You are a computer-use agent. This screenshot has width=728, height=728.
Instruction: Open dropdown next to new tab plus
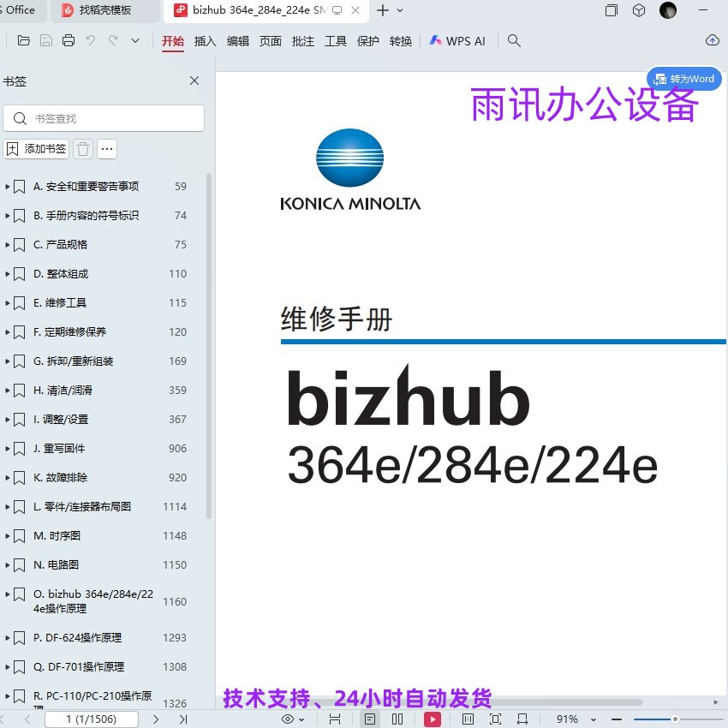pos(400,10)
